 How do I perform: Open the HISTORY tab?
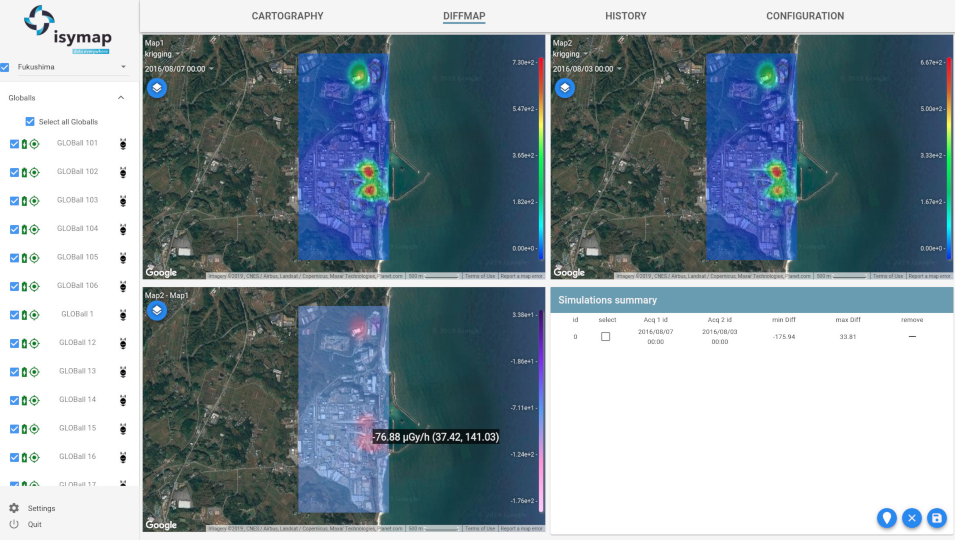[x=625, y=16]
